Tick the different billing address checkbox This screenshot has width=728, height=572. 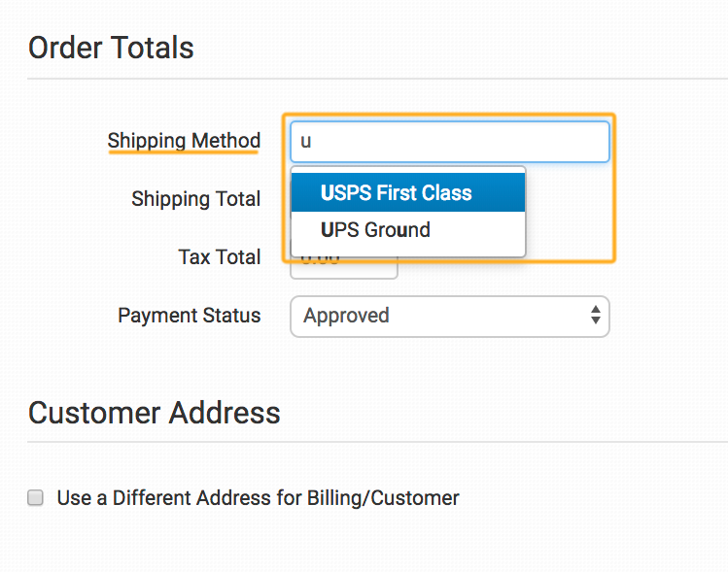[x=36, y=498]
